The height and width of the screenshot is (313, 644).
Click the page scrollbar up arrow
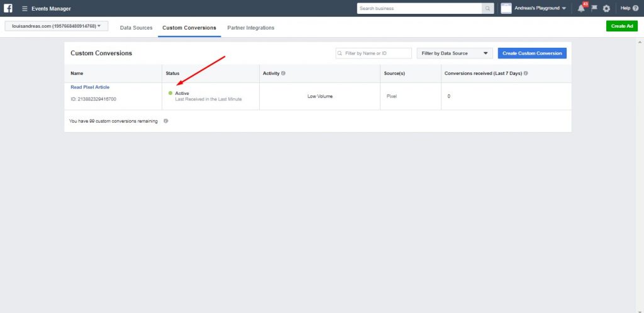click(x=640, y=42)
